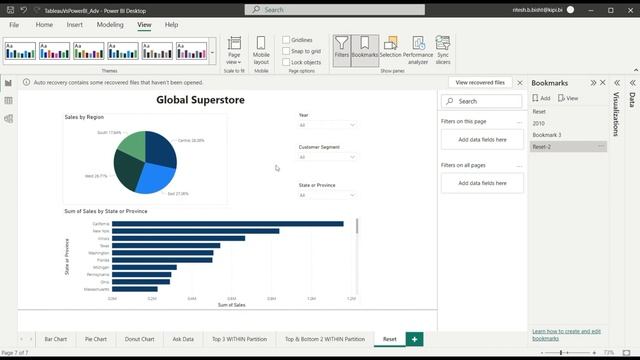Click the Undo arrow in title bar
Viewport: 640px width, 360px height.
tap(24, 10)
